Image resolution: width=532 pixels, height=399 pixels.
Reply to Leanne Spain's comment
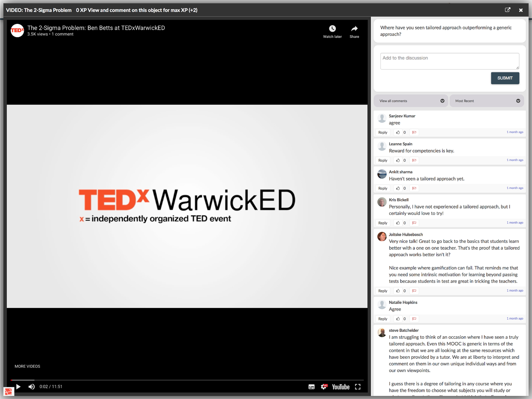pos(383,160)
